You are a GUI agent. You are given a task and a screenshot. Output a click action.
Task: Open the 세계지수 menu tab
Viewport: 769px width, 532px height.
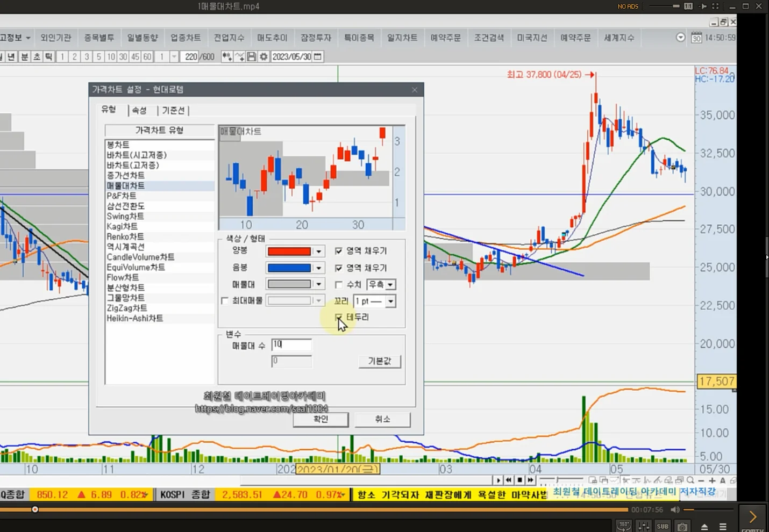pos(619,38)
